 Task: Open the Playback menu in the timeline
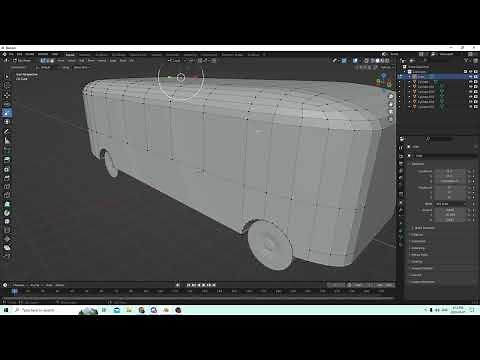tap(19, 285)
